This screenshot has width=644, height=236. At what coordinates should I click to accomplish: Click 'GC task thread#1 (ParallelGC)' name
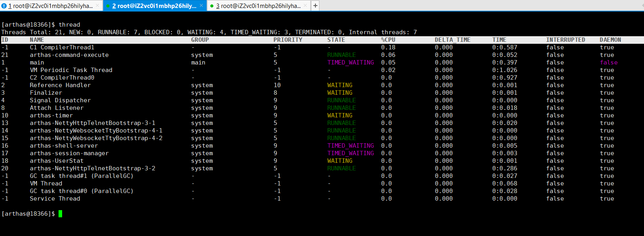pyautogui.click(x=82, y=176)
